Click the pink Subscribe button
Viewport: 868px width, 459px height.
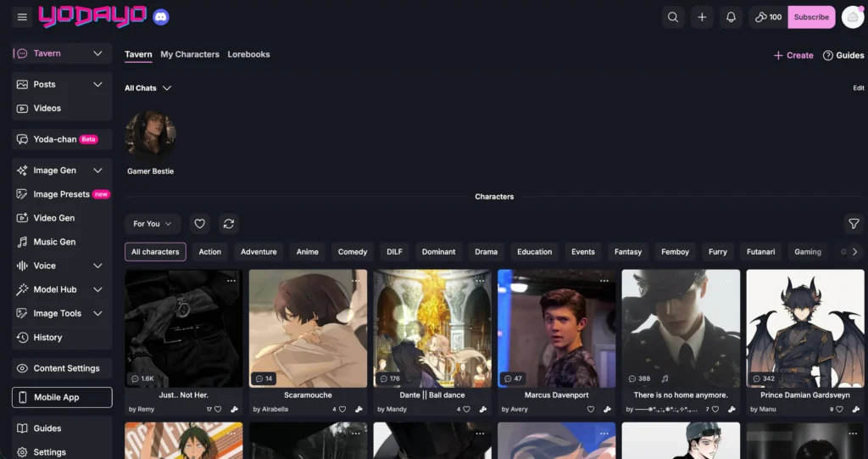pyautogui.click(x=811, y=17)
